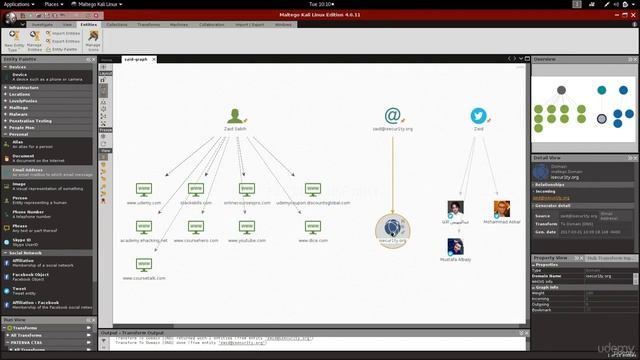Image resolution: width=640 pixels, height=360 pixels.
Task: Click the clock in top bar
Action: click(x=322, y=4)
